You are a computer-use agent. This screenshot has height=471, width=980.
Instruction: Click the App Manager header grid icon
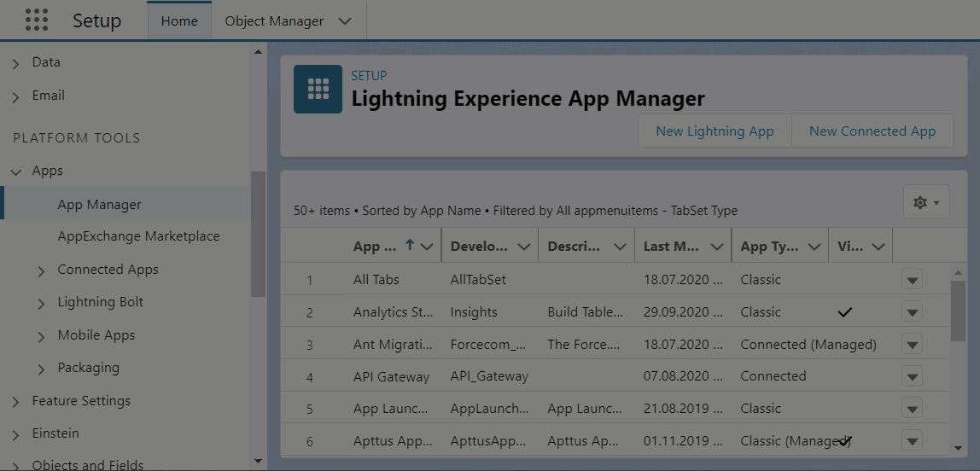click(x=318, y=89)
